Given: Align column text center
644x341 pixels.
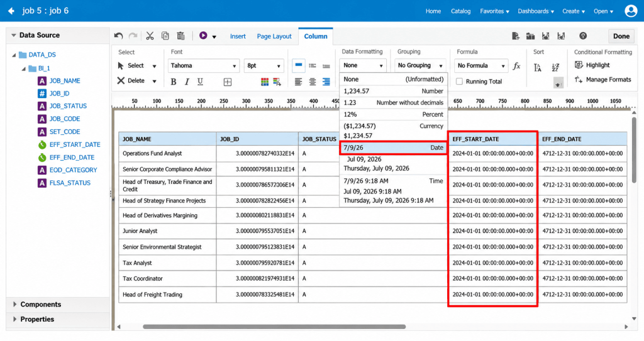Looking at the screenshot, I should point(313,82).
